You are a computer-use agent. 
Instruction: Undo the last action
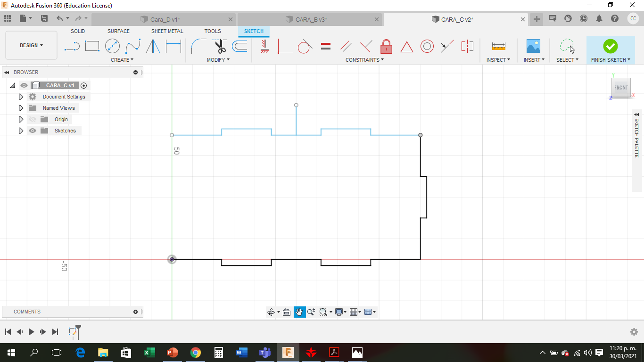[59, 18]
